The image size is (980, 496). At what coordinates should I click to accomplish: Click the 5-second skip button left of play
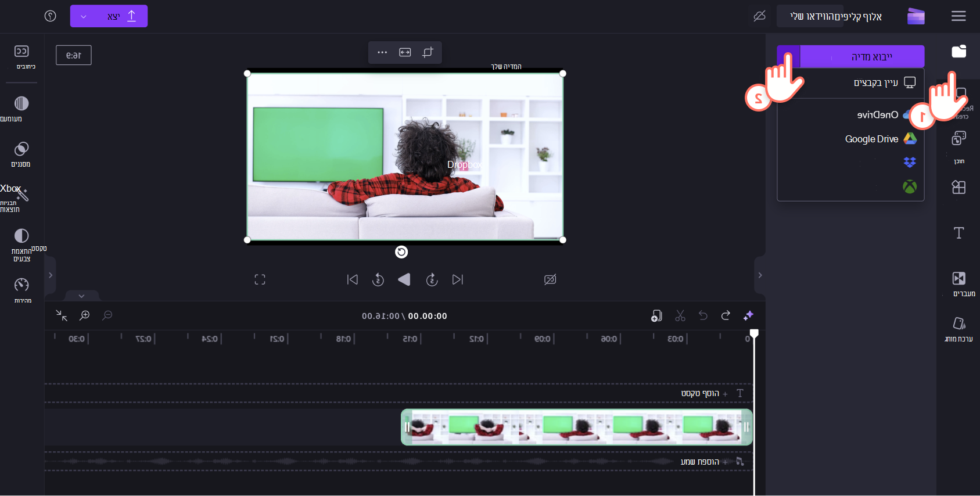tap(378, 279)
